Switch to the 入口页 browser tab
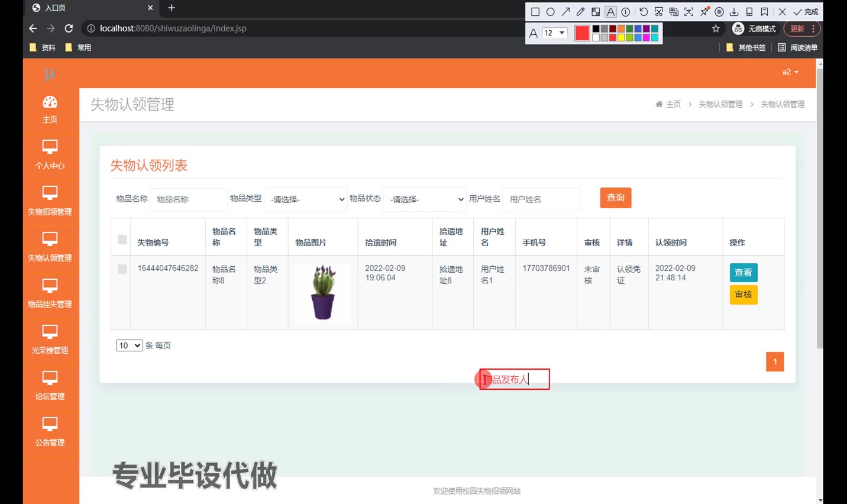The height and width of the screenshot is (504, 847). 92,8
